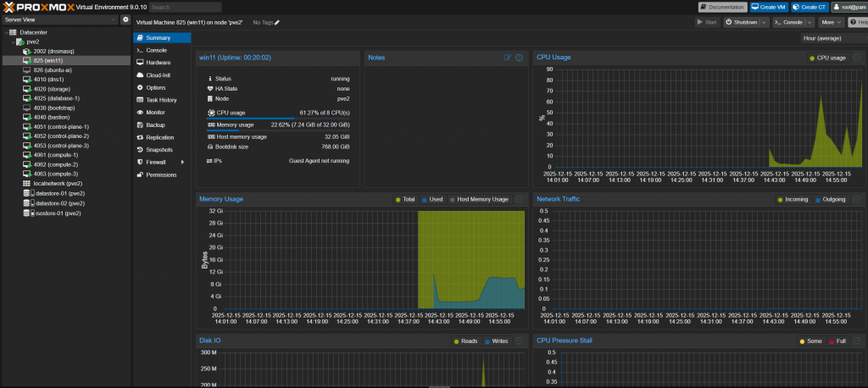Screen dimensions: 868x388
Task: Click the gear icon beside Server View
Action: pos(125,19)
